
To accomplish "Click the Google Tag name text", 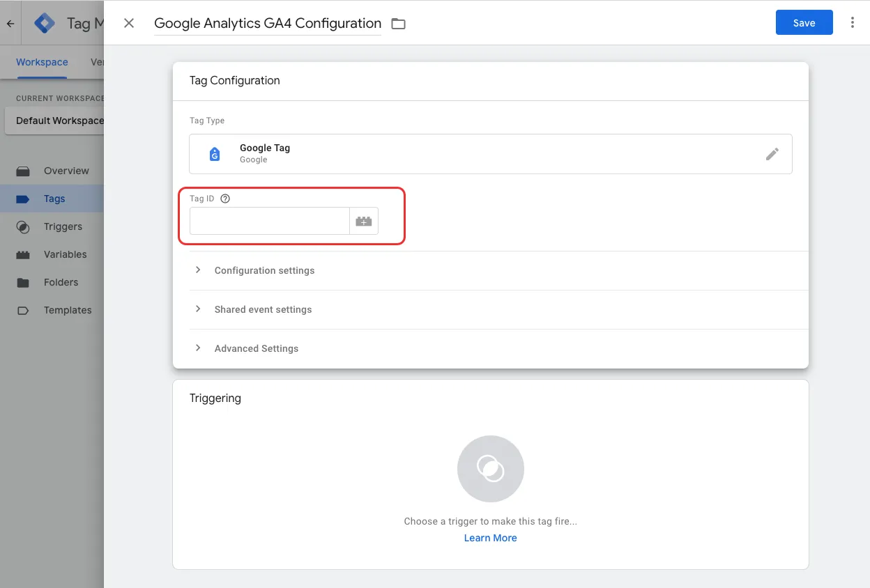I will coord(265,148).
